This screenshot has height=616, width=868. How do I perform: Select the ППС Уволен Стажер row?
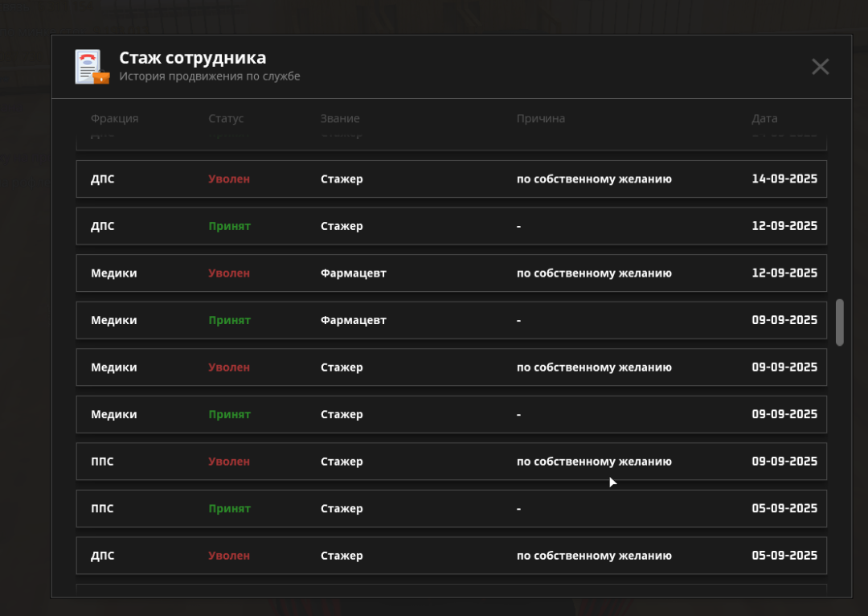click(451, 462)
